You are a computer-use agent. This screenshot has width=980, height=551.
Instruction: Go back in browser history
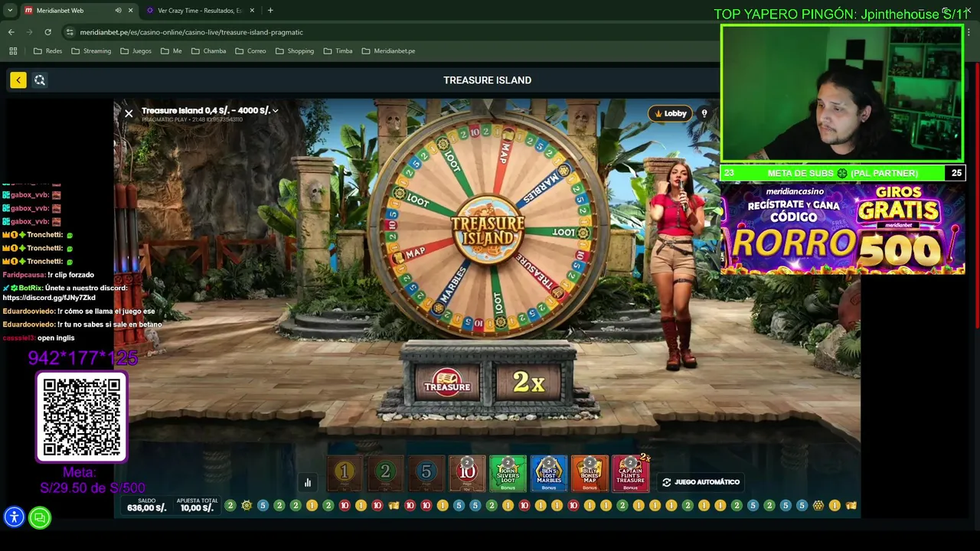tap(11, 32)
